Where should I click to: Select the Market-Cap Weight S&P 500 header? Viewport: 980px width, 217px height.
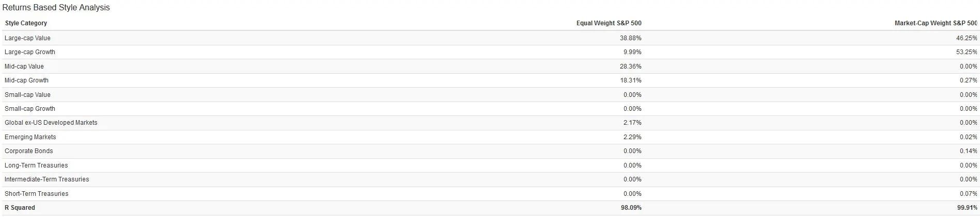pos(936,23)
